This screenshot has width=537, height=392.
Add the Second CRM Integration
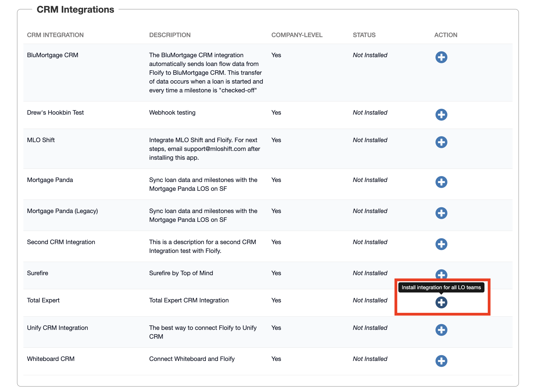[441, 244]
